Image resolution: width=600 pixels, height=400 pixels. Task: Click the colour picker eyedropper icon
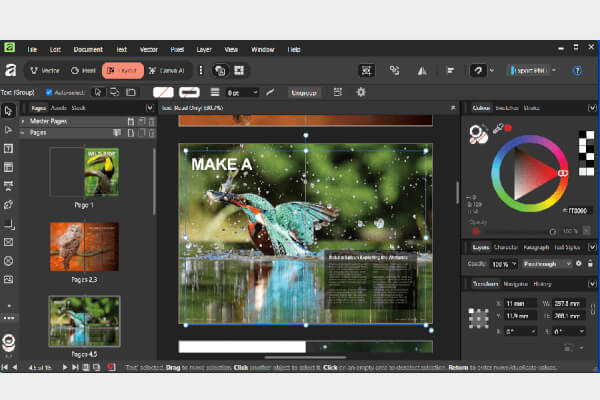point(497,129)
